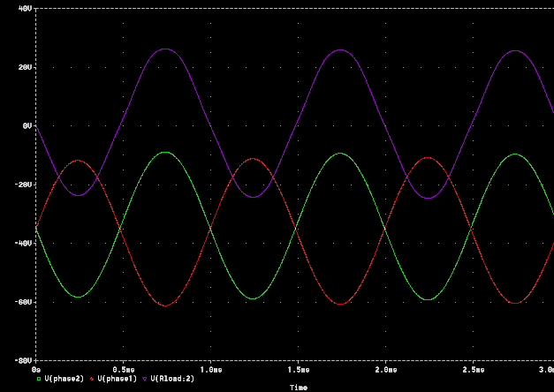Image resolution: width=554 pixels, height=392 pixels.
Task: Click the 1.0ms tick label on X axis
Action: click(210, 369)
